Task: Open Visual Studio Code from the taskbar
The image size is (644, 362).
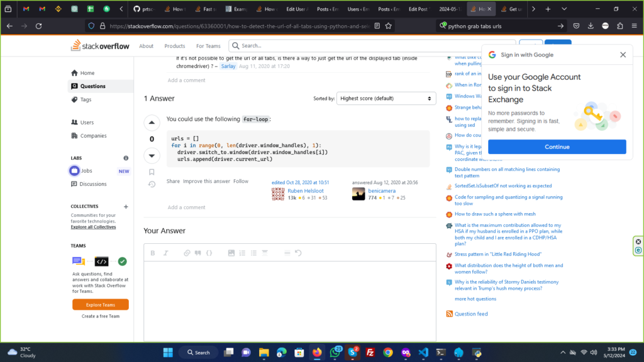Action: 424,353
